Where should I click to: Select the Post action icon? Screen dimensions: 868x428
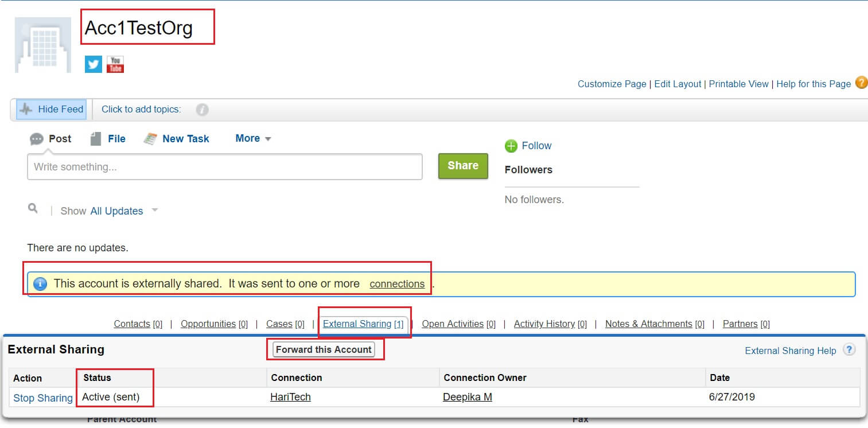[x=36, y=138]
